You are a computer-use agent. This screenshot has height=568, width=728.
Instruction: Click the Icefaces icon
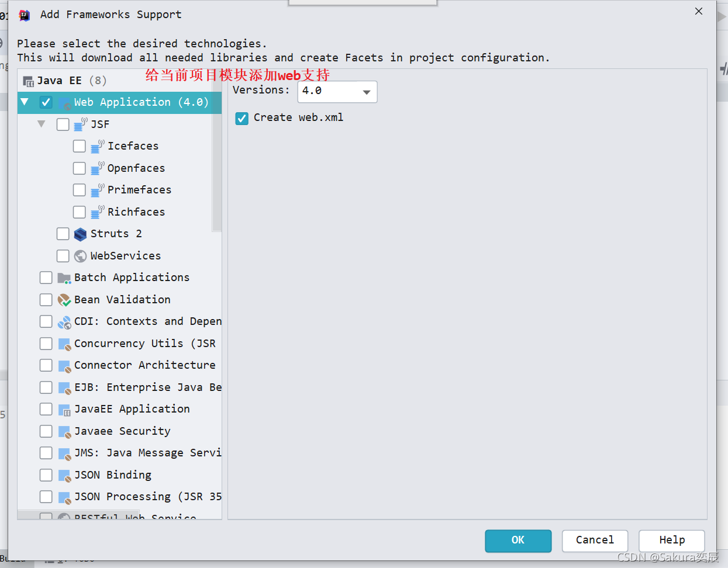[98, 146]
